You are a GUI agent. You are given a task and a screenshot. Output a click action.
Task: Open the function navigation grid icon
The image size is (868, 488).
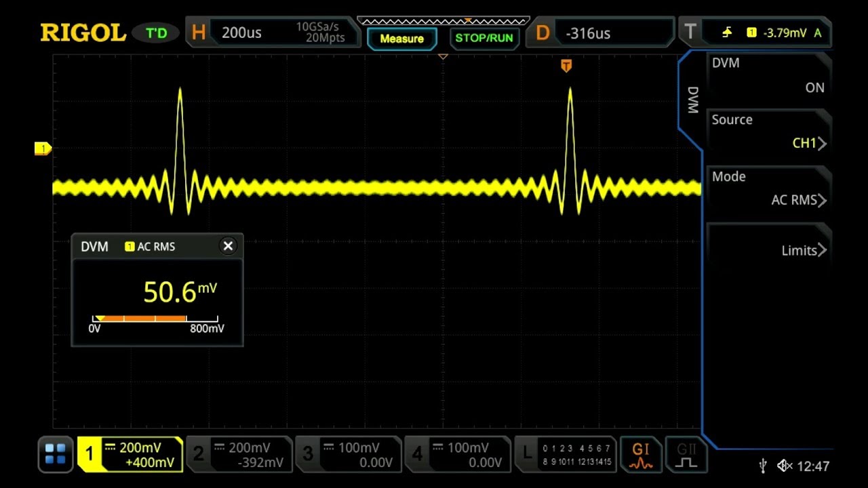coord(55,454)
